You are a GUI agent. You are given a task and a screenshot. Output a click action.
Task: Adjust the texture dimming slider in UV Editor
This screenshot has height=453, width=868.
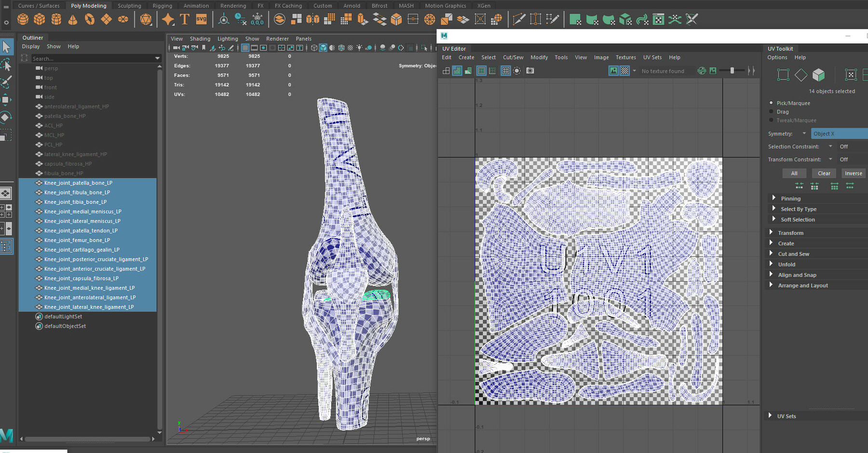click(x=732, y=70)
